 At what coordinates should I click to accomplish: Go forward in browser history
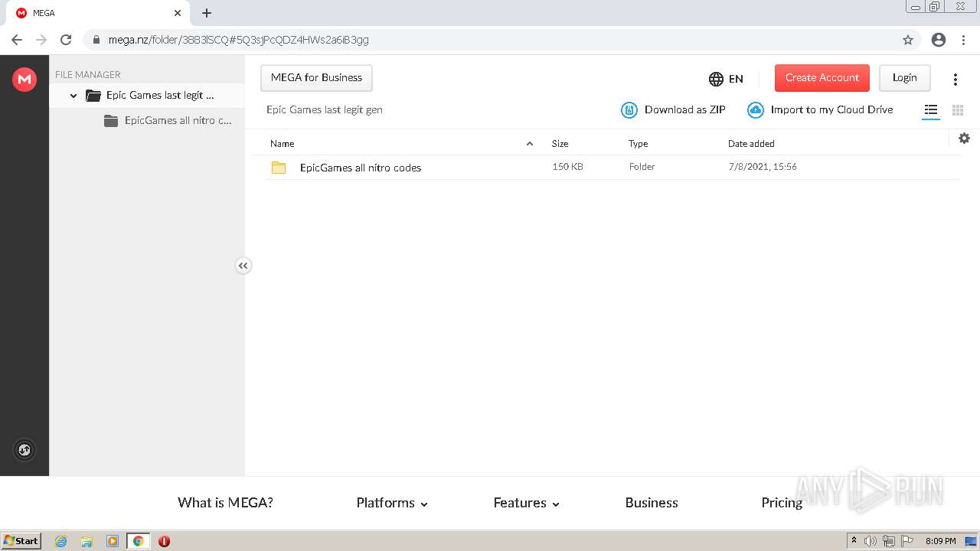pos(41,40)
